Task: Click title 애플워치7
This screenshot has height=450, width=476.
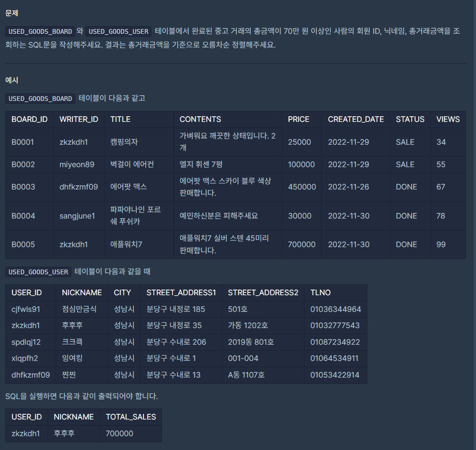Action: [126, 245]
